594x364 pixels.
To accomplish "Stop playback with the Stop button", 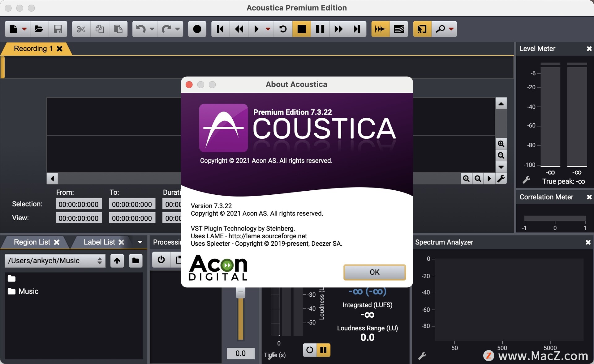I will (302, 29).
